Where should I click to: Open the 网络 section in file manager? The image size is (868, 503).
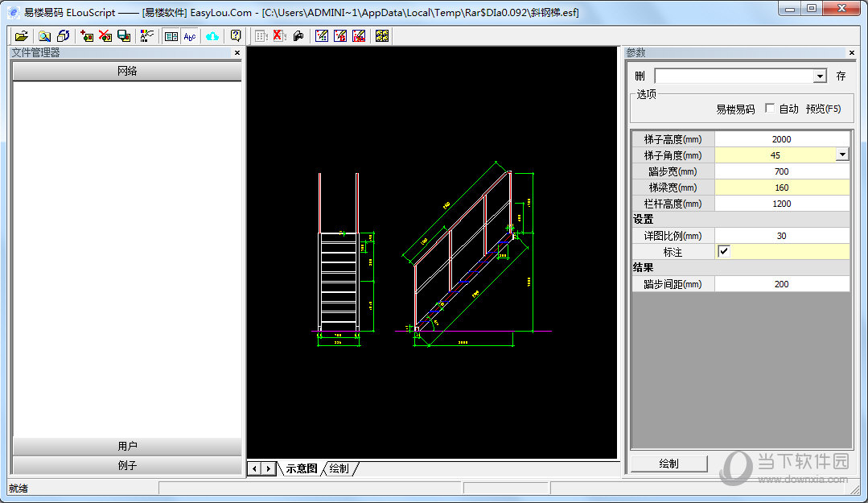point(127,71)
